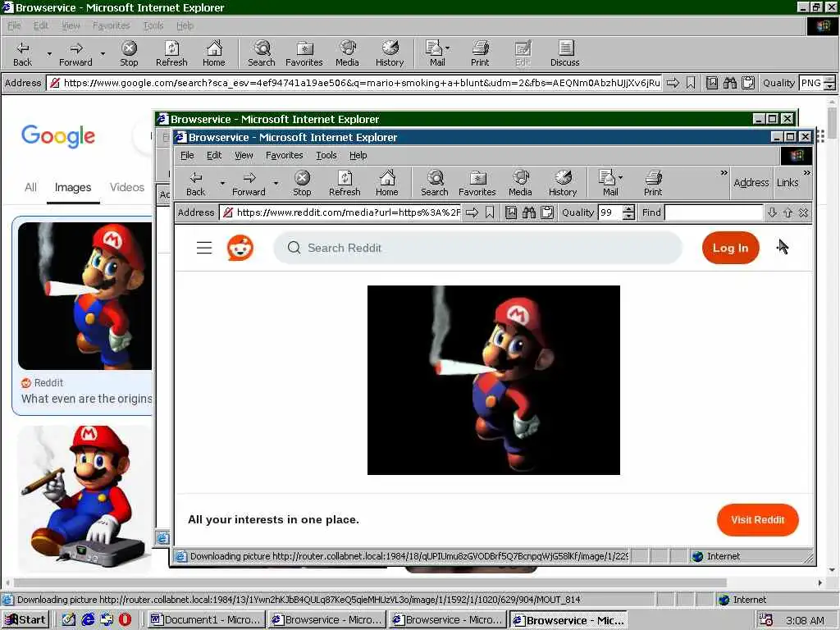The image size is (840, 630).
Task: Click the Reddit Log In button
Action: (x=730, y=248)
